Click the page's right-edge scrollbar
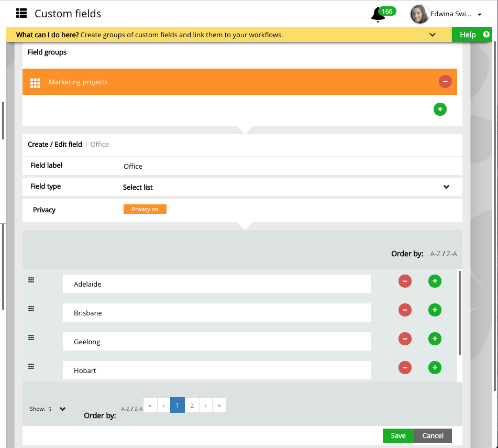 click(495, 216)
